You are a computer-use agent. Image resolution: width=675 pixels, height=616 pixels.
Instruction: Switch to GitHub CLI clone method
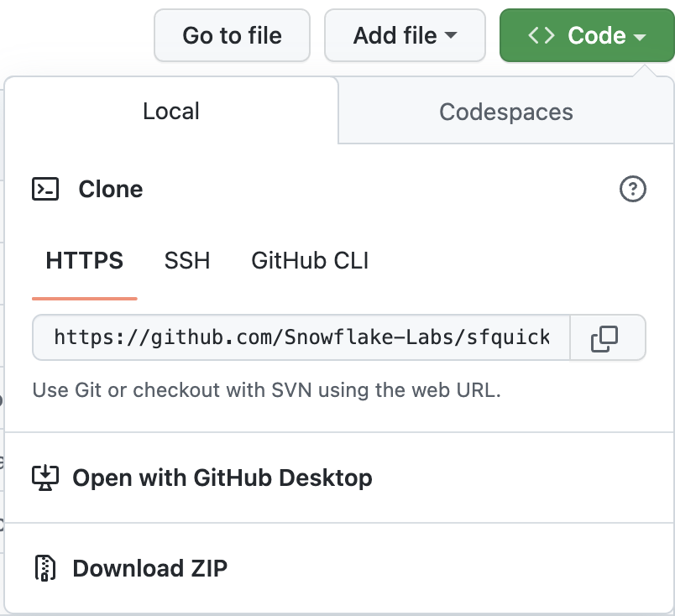[309, 260]
